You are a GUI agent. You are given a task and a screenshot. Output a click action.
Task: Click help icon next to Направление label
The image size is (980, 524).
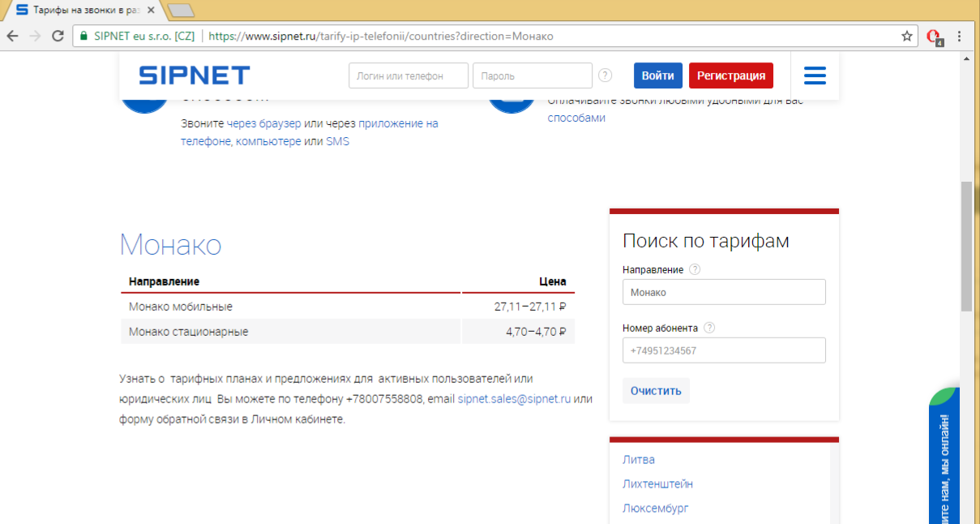point(695,270)
